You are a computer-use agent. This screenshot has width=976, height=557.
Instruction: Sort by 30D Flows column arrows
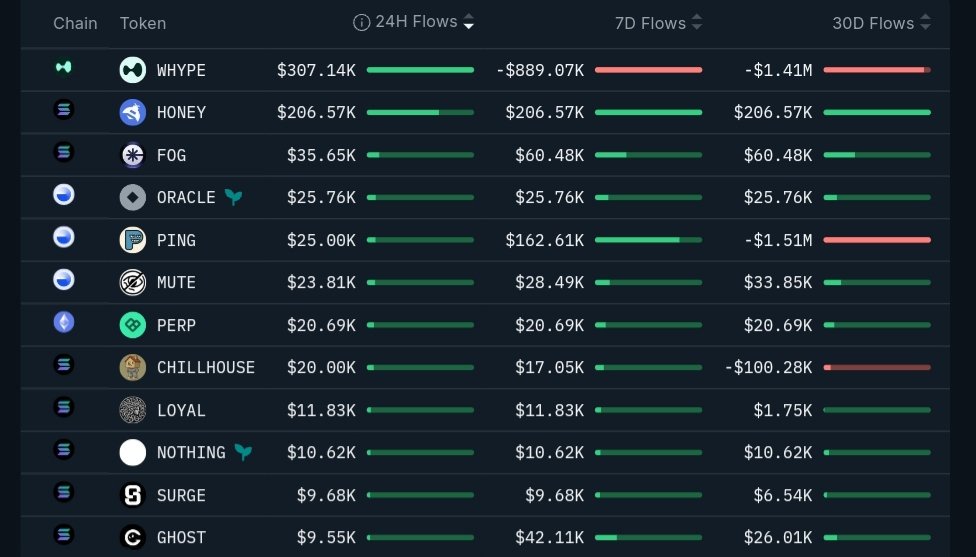click(925, 22)
